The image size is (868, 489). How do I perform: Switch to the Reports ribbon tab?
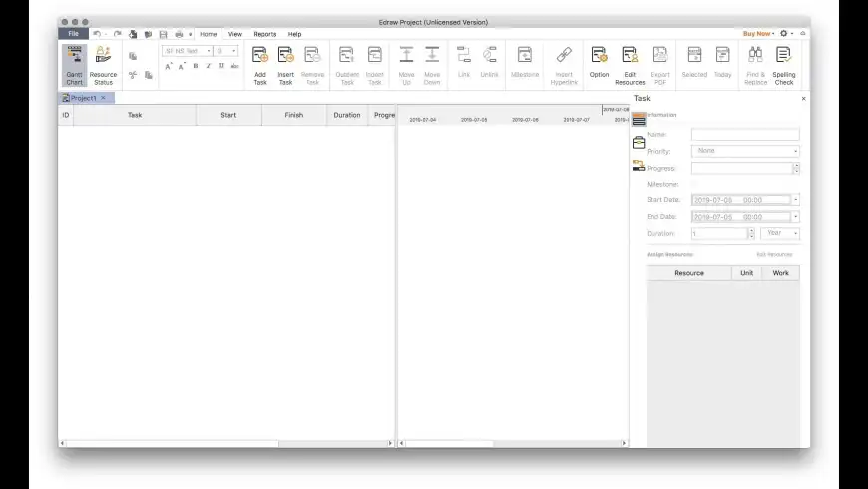click(x=264, y=34)
